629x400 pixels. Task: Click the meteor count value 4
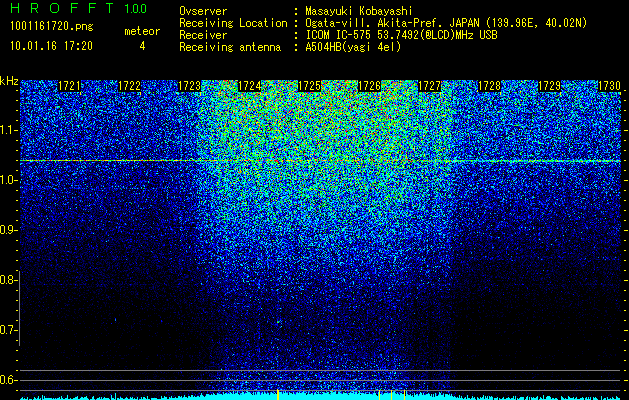pyautogui.click(x=142, y=46)
